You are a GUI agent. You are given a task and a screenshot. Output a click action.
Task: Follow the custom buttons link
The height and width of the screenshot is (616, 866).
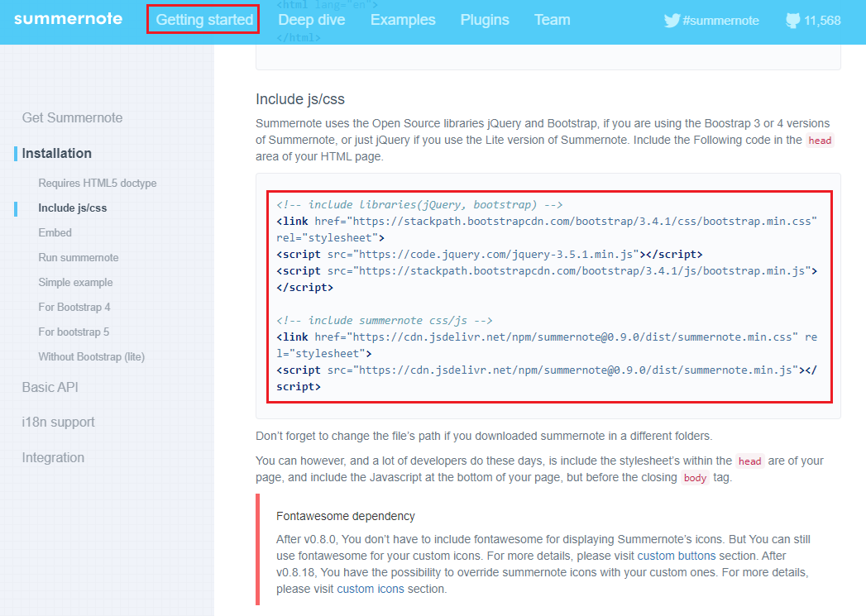tap(677, 556)
